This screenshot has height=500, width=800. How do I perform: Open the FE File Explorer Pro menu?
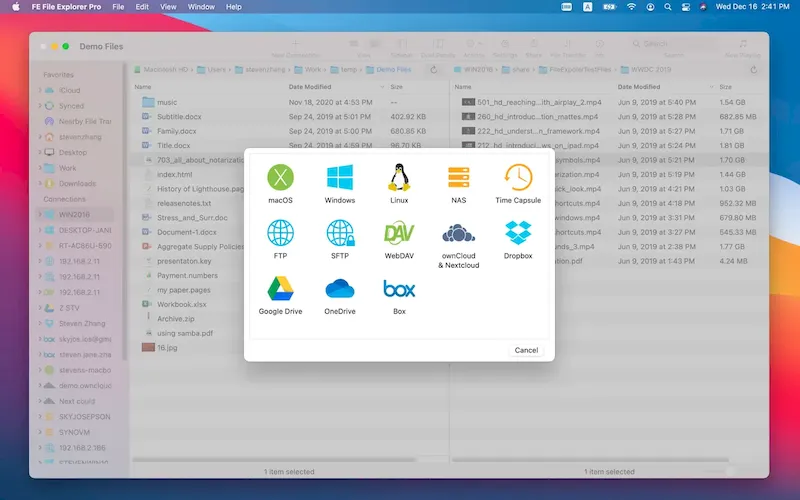[x=66, y=7]
